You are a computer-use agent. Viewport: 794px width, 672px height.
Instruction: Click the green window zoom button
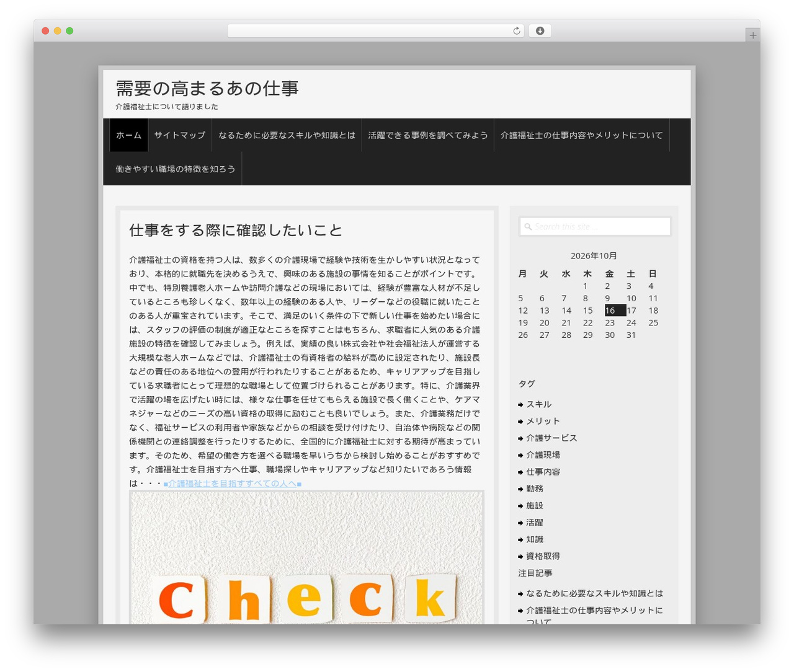tap(69, 31)
